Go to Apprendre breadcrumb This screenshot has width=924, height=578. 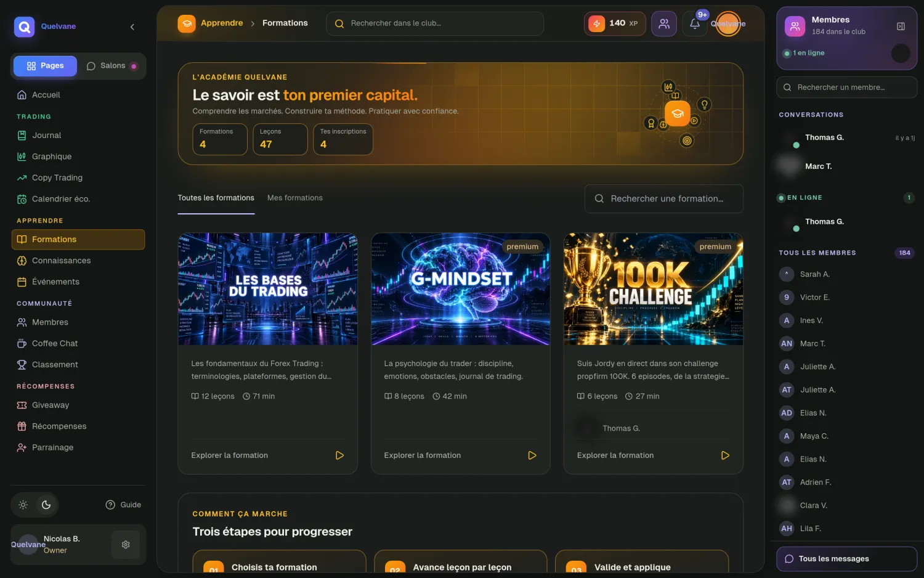click(x=222, y=23)
